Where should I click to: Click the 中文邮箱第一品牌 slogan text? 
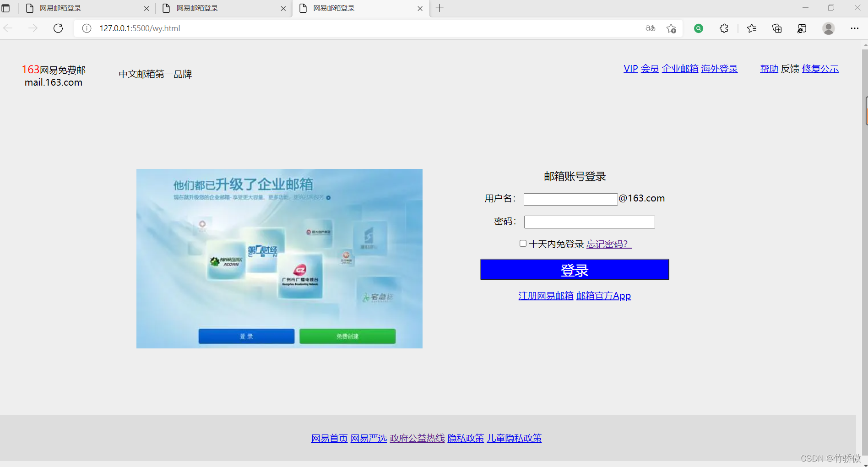[x=155, y=74]
